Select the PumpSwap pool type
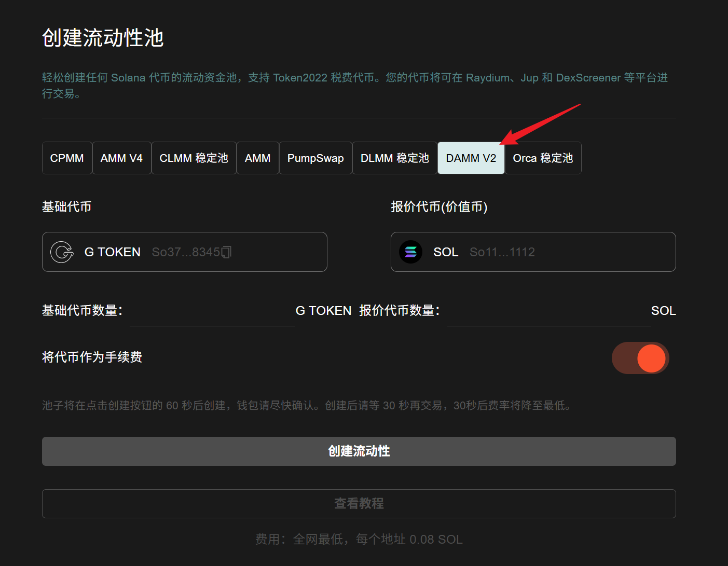The image size is (728, 566). (315, 158)
